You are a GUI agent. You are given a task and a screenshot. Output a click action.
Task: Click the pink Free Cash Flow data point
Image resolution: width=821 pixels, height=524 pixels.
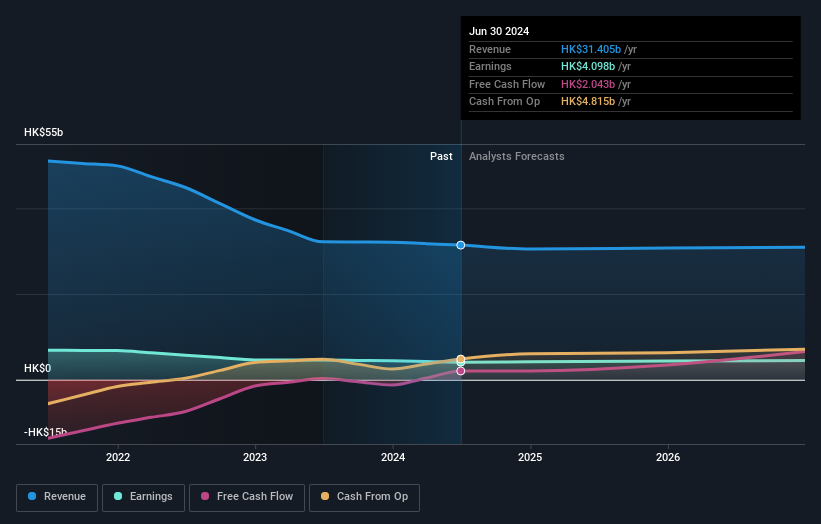point(461,371)
